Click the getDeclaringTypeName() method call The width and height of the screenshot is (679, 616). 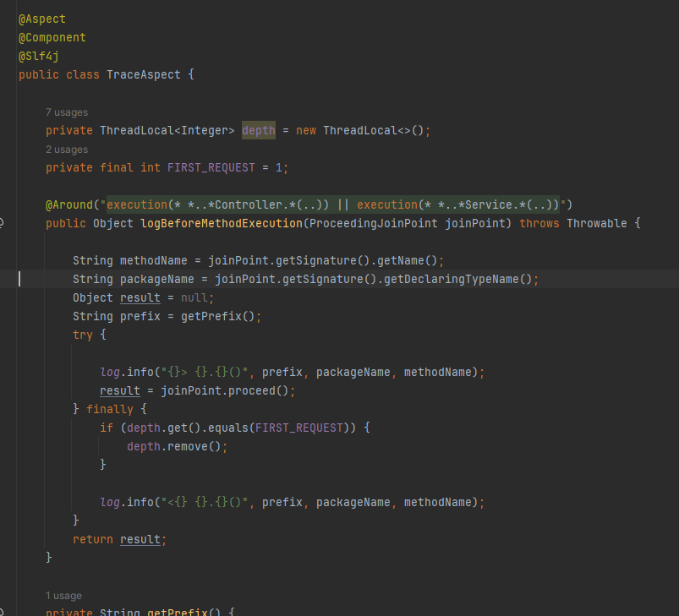pyautogui.click(x=457, y=280)
